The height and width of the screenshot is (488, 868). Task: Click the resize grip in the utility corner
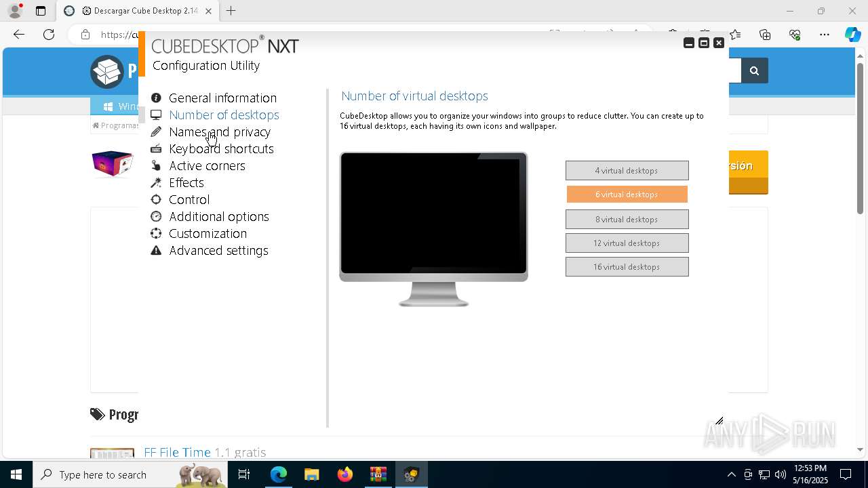tap(719, 421)
